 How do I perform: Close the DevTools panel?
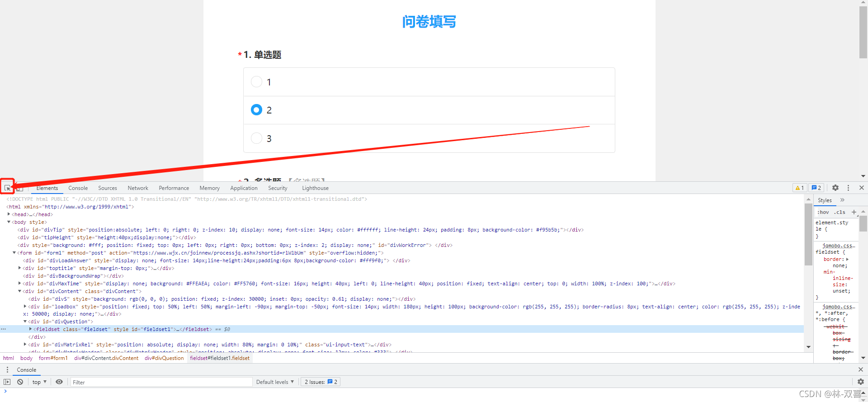click(x=862, y=188)
